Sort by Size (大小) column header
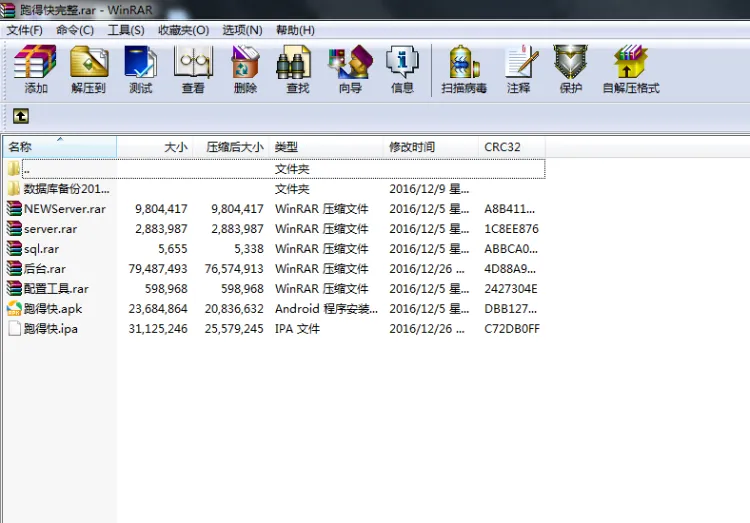Viewport: 750px width, 523px height. 154,147
